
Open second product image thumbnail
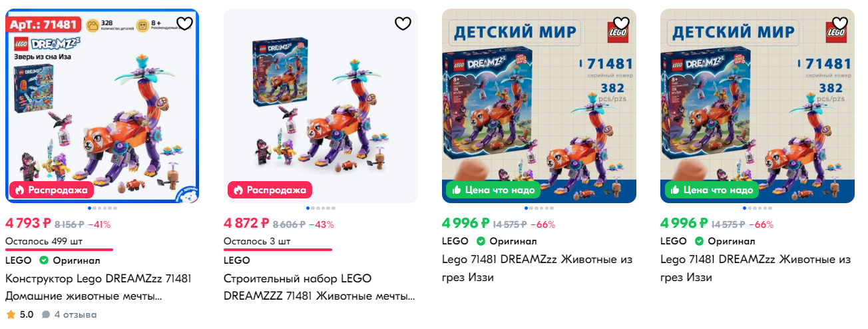coord(321,106)
